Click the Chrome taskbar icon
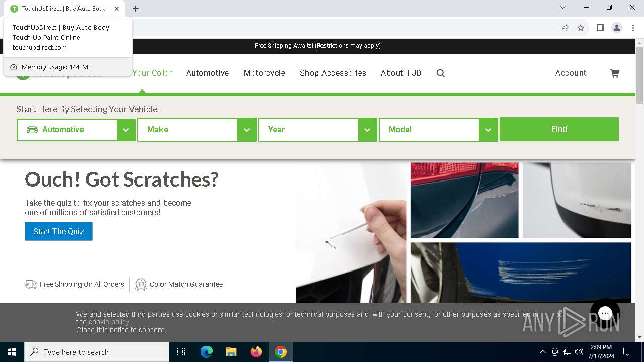Screen dimensions: 644x362 [281, 352]
